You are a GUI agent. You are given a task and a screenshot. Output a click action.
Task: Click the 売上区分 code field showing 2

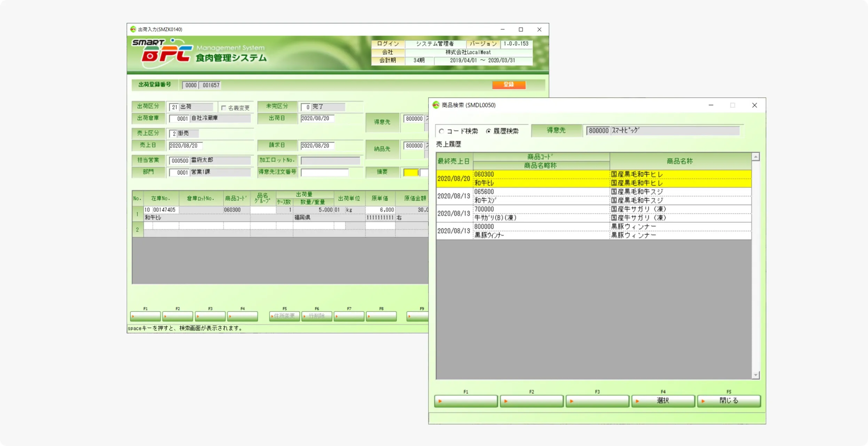coord(173,134)
